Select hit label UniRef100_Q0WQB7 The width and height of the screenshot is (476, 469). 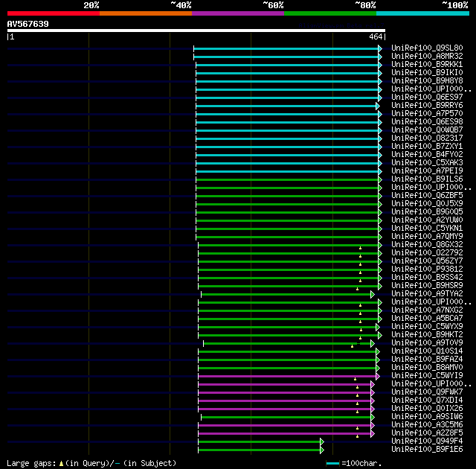(427, 130)
